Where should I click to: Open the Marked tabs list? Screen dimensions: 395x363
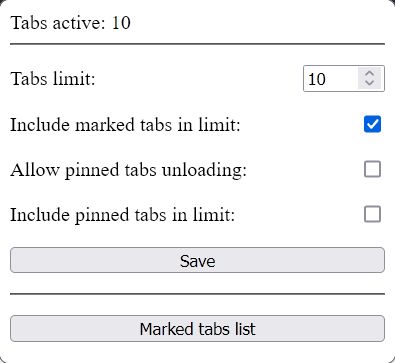pyautogui.click(x=197, y=328)
